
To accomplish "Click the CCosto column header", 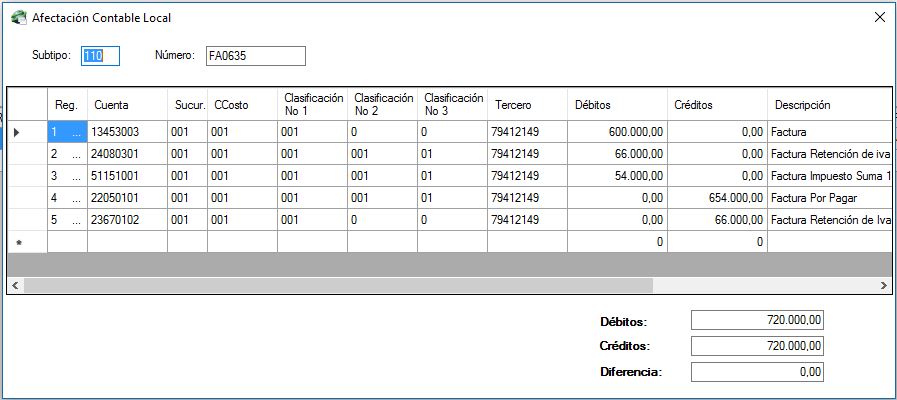I will pyautogui.click(x=243, y=105).
